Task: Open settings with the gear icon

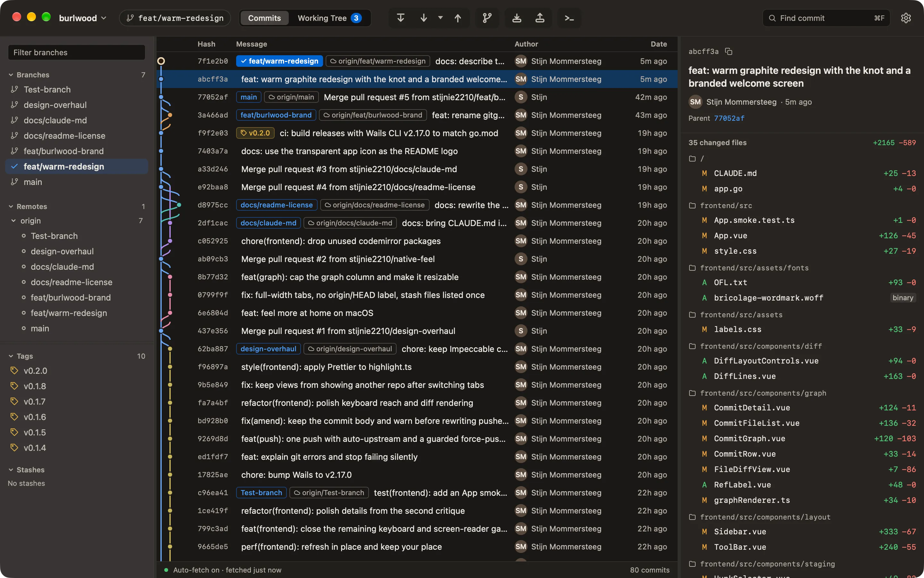Action: (x=906, y=18)
